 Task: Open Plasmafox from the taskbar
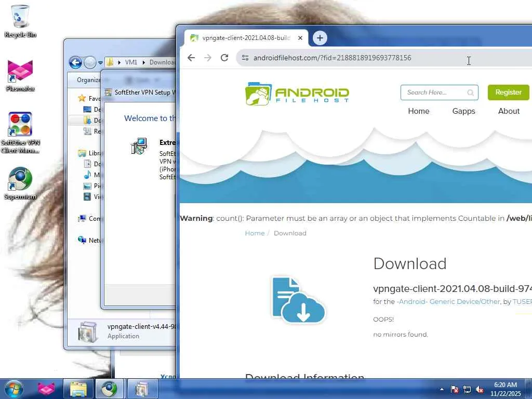coord(46,389)
